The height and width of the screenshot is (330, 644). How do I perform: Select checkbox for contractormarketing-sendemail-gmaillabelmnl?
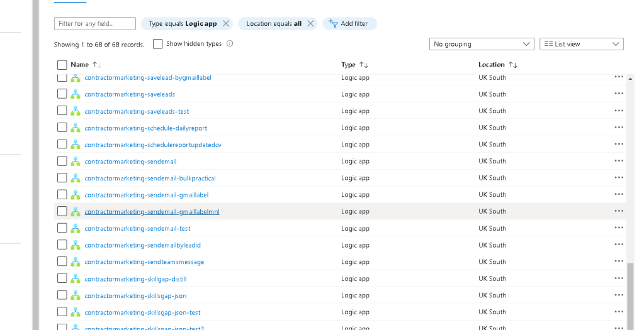pyautogui.click(x=62, y=211)
